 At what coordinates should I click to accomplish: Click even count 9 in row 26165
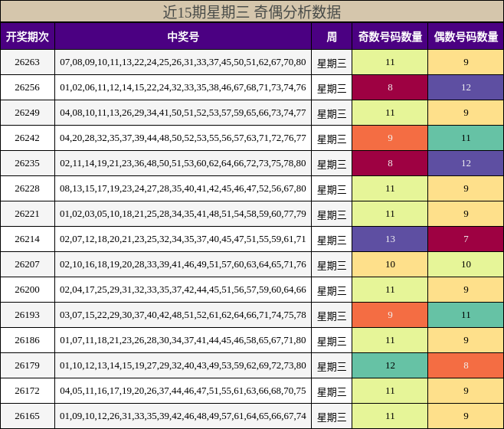[x=466, y=416]
